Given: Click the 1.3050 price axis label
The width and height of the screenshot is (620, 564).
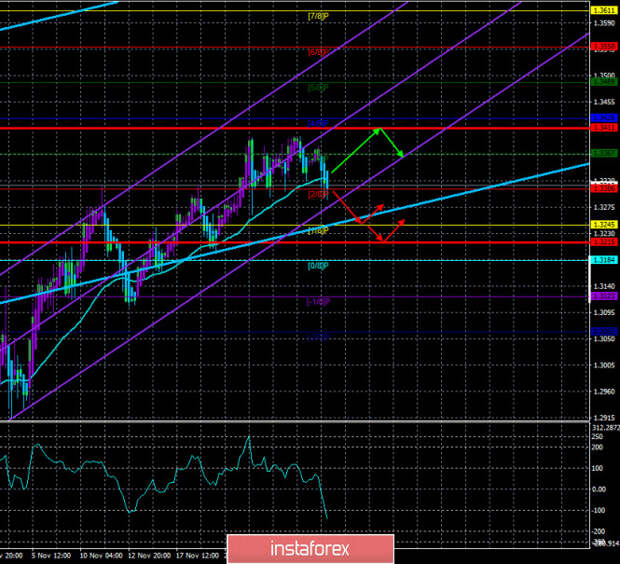Looking at the screenshot, I should tap(605, 339).
